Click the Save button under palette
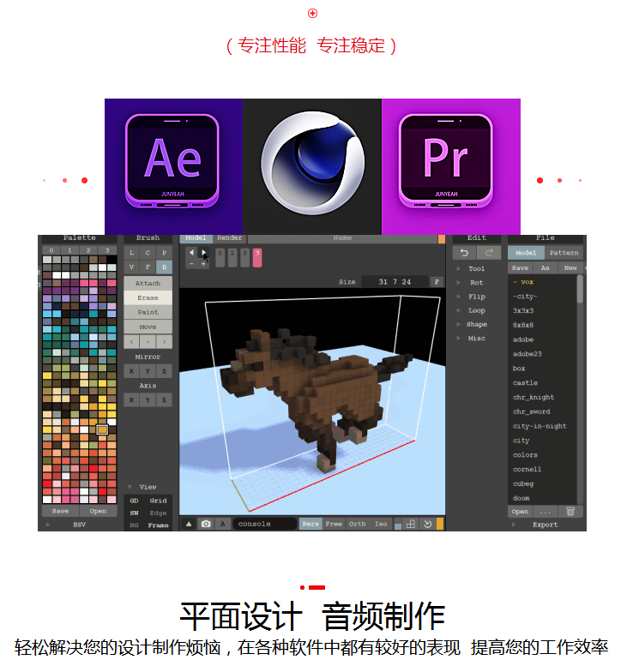This screenshot has height=672, width=633. pos(60,511)
